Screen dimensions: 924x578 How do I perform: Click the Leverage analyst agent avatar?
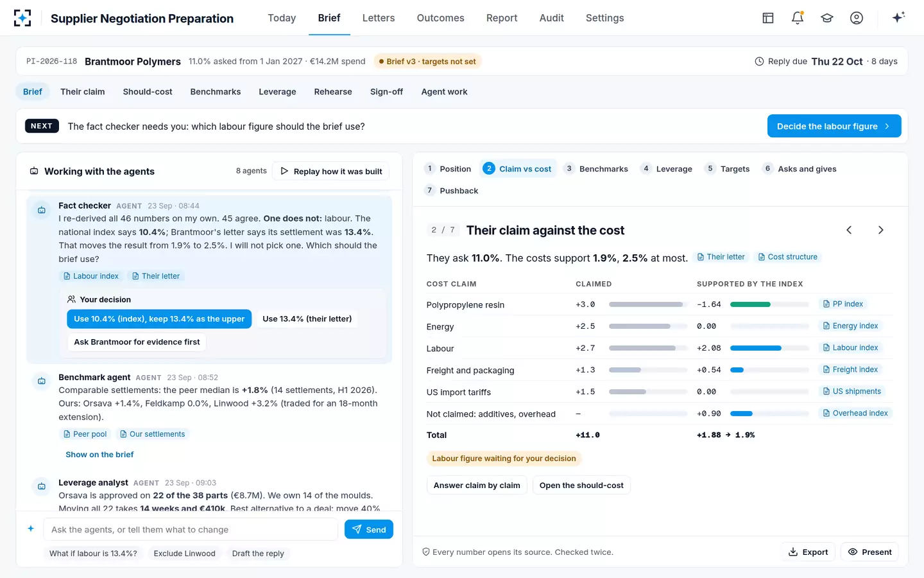(x=42, y=486)
